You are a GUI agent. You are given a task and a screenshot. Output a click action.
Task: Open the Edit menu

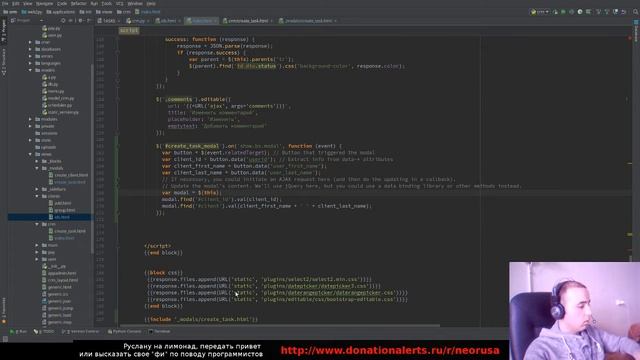pos(16,3)
